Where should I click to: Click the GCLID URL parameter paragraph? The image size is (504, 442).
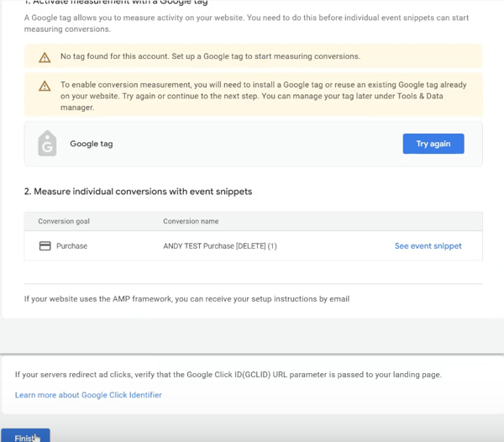tap(228, 374)
